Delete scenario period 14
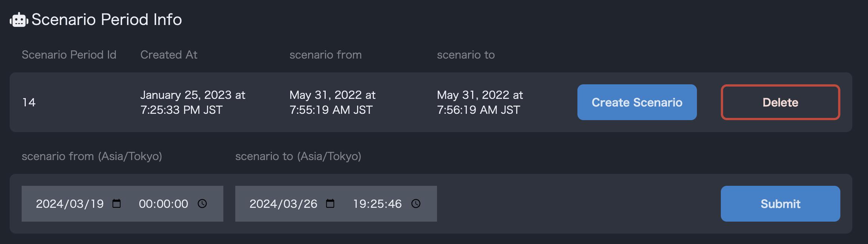The image size is (868, 244). click(x=780, y=102)
